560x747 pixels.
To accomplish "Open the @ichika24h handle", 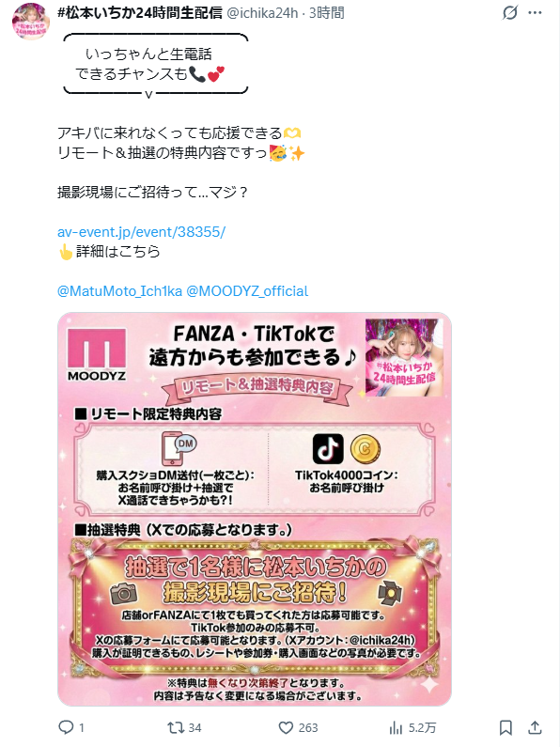I will (x=262, y=13).
